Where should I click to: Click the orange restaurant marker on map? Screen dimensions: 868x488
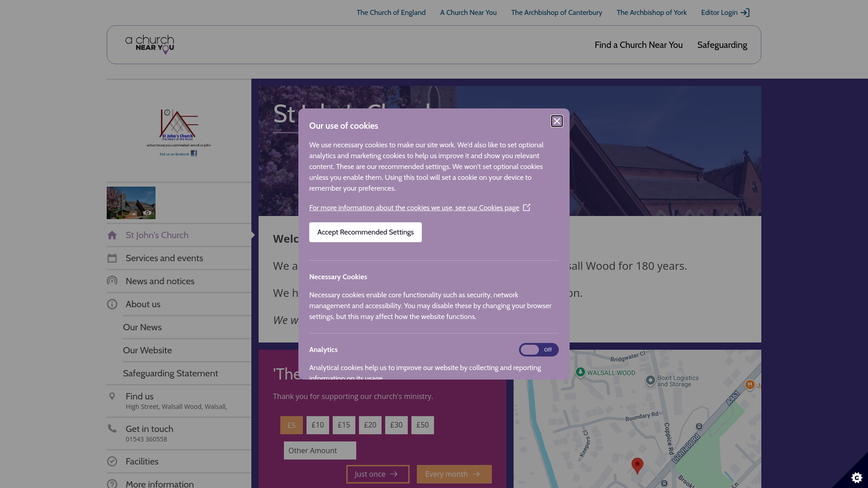[750, 385]
